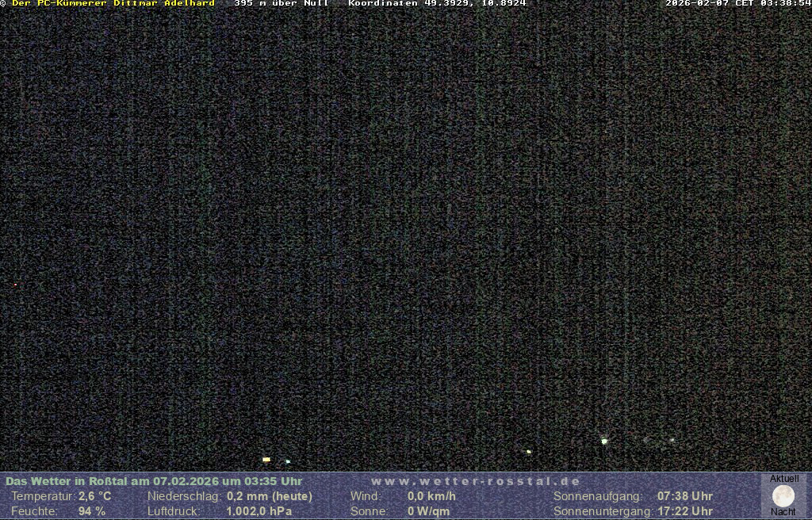This screenshot has height=520, width=812.
Task: Click the small red light at the left edge
Action: click(15, 285)
